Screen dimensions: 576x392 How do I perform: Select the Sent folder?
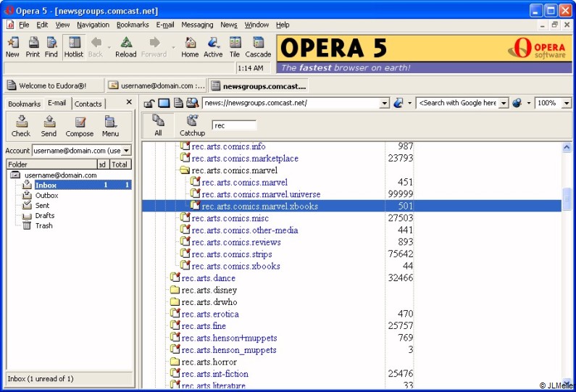click(42, 205)
